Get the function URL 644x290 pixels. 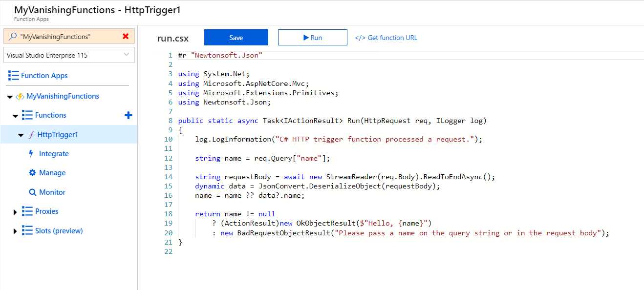click(x=386, y=38)
